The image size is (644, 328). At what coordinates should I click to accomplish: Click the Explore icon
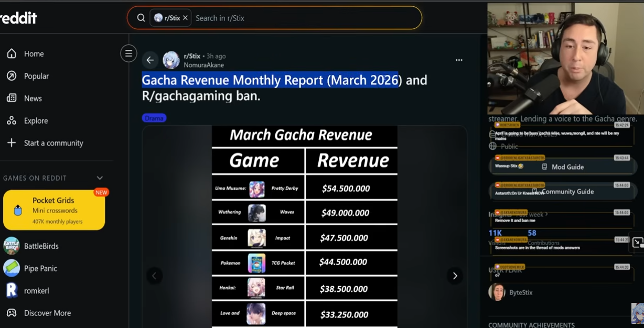point(12,121)
